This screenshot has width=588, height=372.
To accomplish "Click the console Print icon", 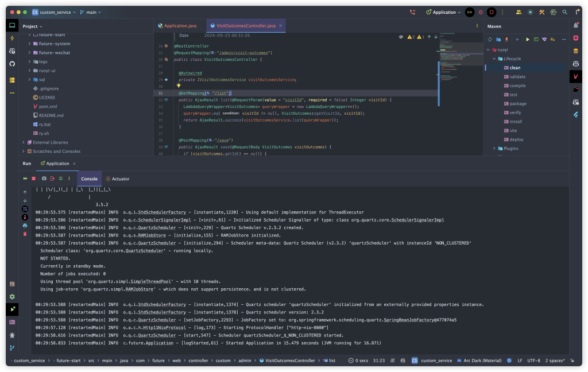I will coord(25,226).
